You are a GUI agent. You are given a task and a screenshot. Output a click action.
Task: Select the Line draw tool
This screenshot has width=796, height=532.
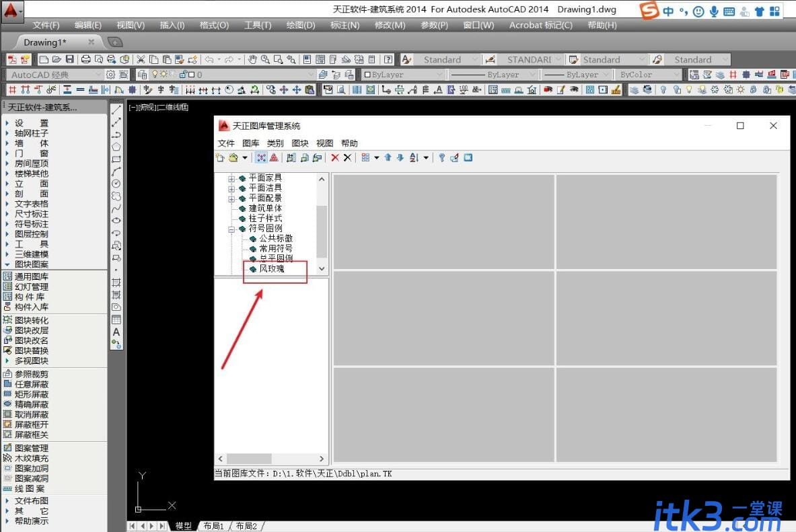click(116, 110)
